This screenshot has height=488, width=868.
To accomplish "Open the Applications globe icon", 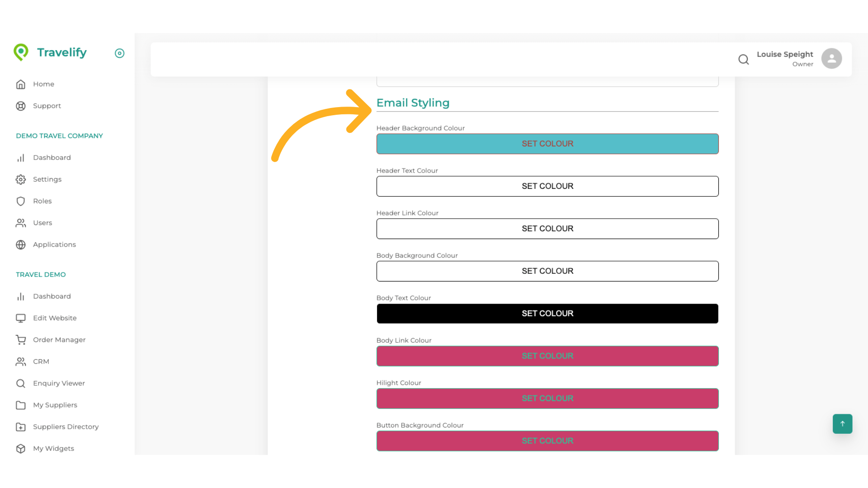I will point(21,244).
